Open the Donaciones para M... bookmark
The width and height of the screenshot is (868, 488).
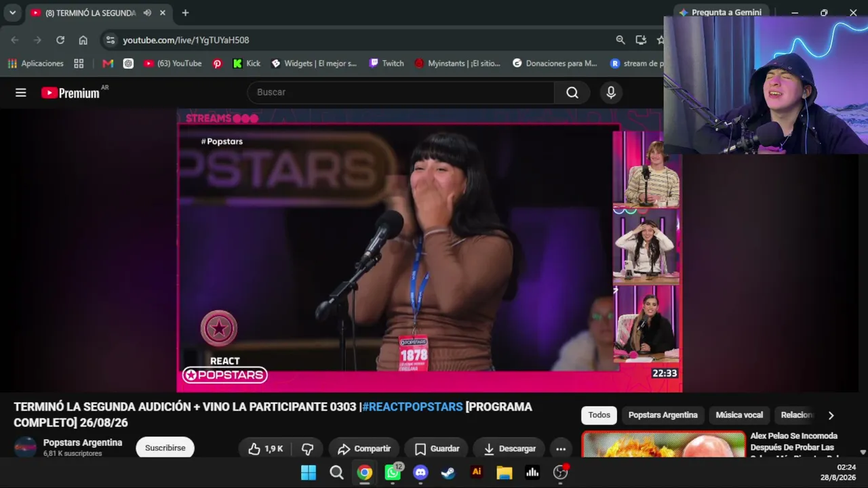[555, 63]
